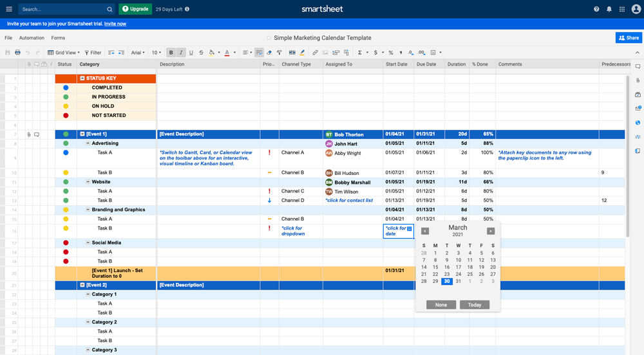Viewport: 644px width, 355px height.
Task: Toggle strikethrough formatting
Action: coord(201,53)
